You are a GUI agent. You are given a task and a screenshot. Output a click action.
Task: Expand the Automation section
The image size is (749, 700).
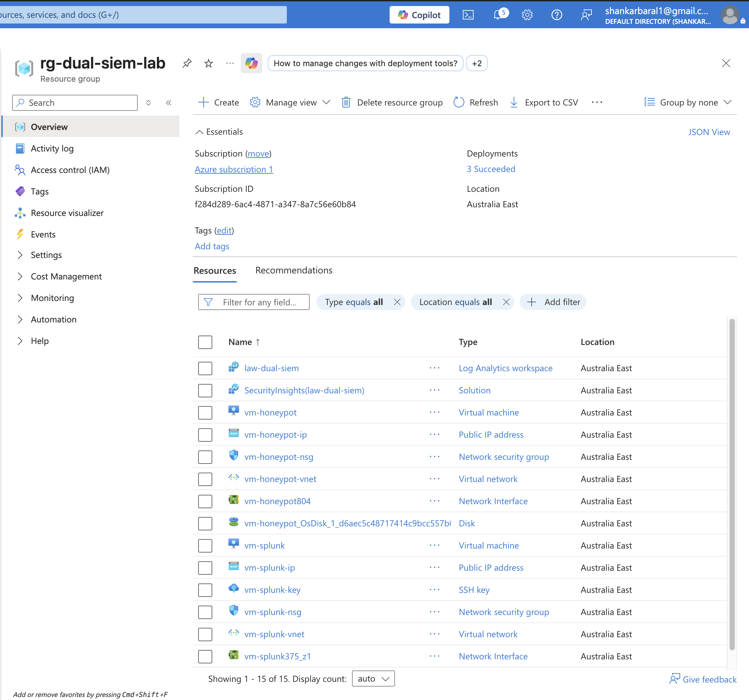20,319
